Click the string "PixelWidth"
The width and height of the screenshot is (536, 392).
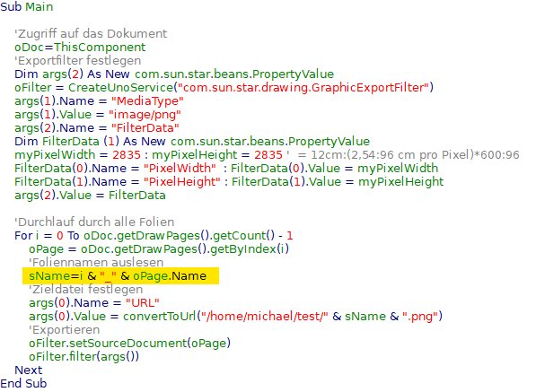point(180,169)
